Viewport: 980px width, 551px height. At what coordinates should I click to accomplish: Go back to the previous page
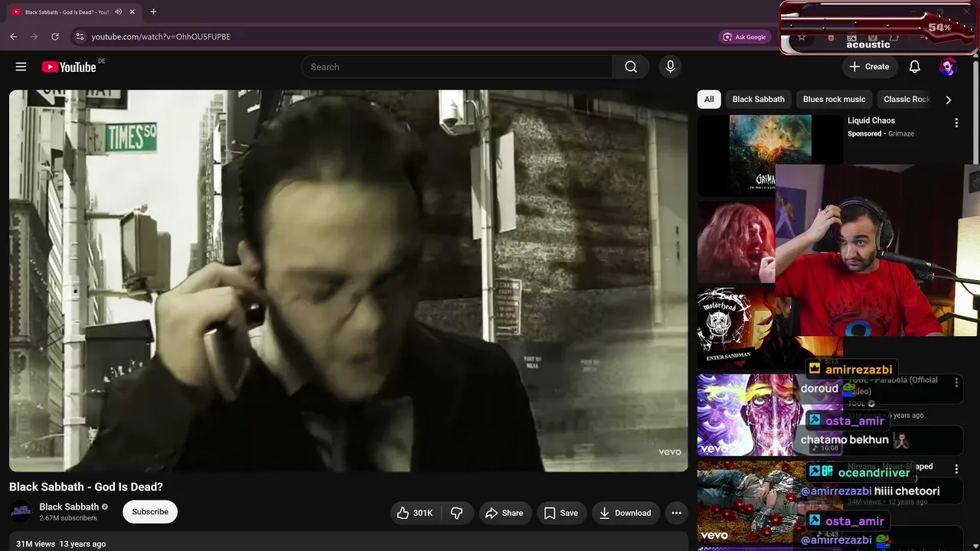tap(13, 37)
